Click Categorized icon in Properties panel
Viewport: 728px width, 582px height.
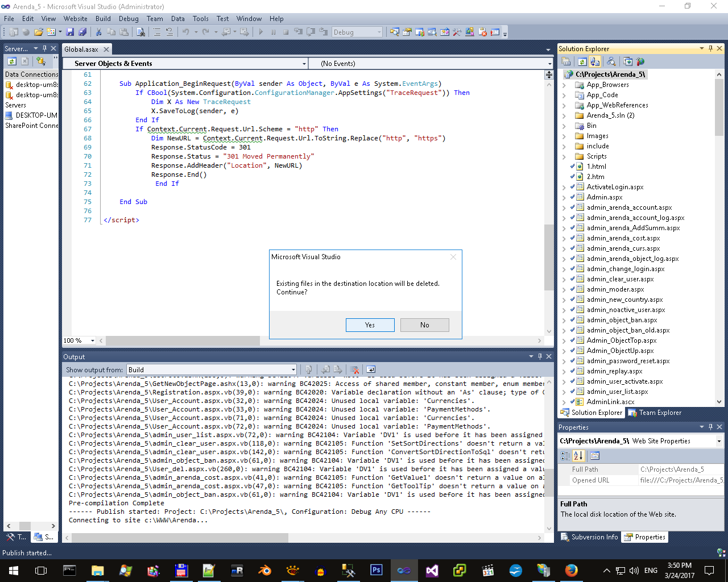[x=565, y=456]
